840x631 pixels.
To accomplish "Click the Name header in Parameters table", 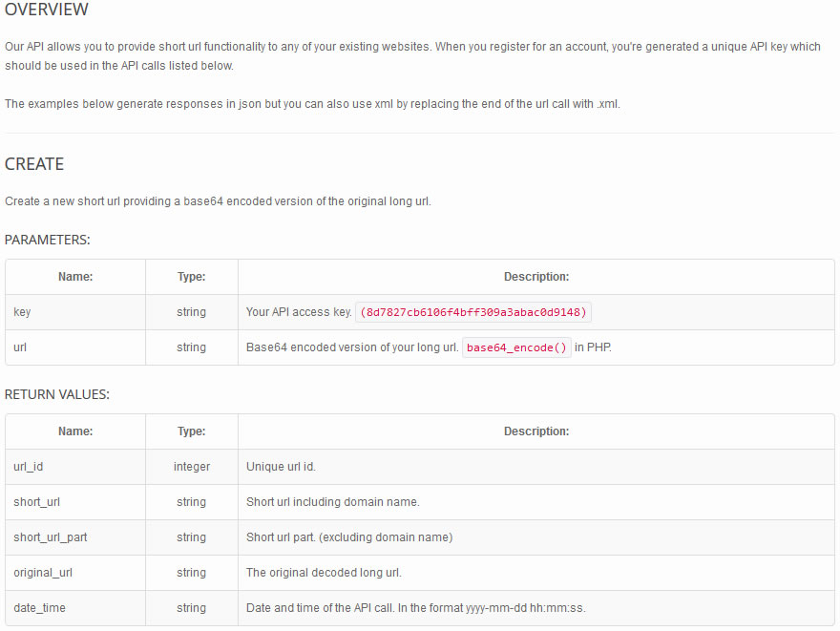I will (x=75, y=277).
